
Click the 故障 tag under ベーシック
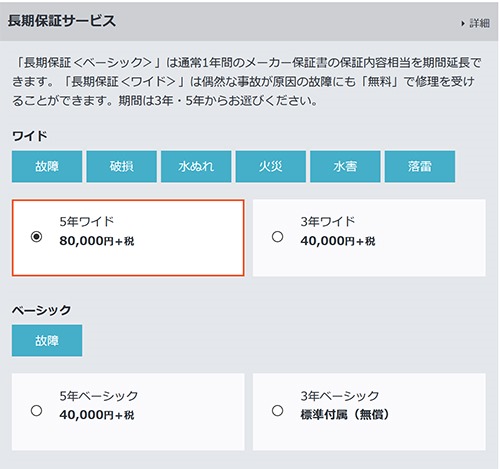47,340
